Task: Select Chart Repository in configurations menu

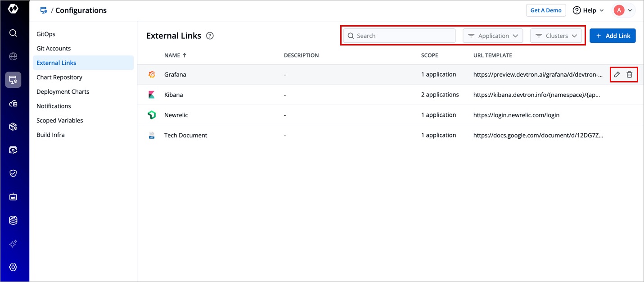Action: pos(59,77)
